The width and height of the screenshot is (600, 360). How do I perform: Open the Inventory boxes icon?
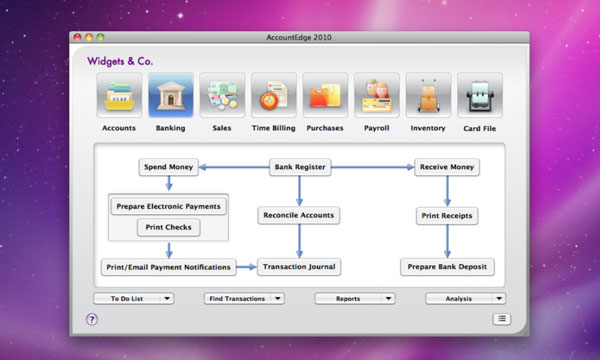tap(428, 95)
